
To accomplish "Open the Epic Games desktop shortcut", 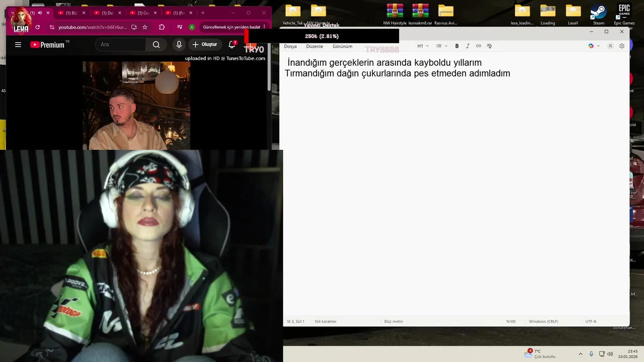I will [624, 14].
